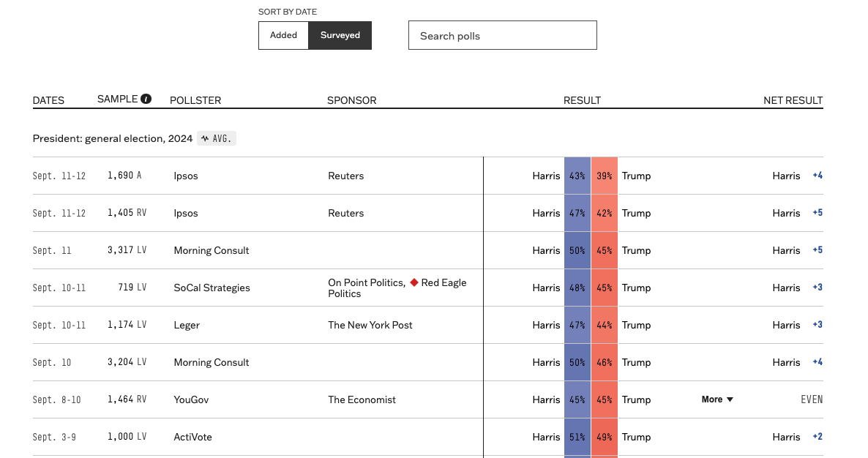The width and height of the screenshot is (868, 458).
Task: Click the red diamond partisan sponsor icon
Action: pos(414,282)
